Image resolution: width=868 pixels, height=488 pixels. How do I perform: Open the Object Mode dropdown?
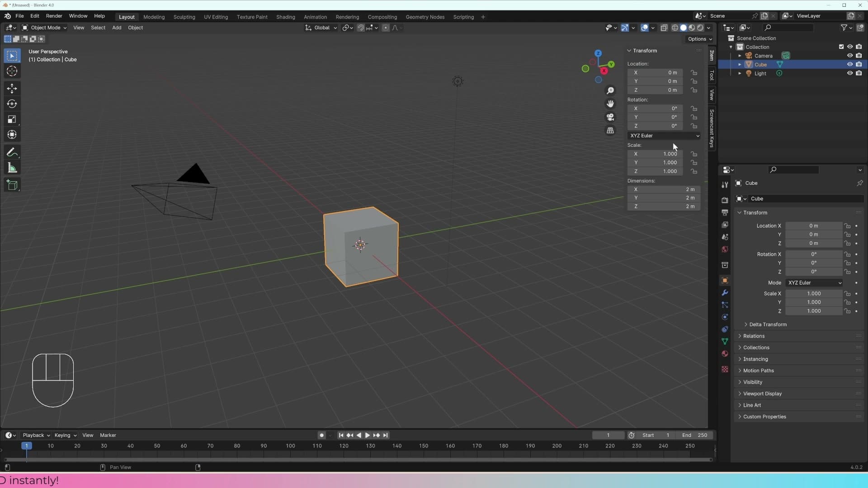[44, 28]
